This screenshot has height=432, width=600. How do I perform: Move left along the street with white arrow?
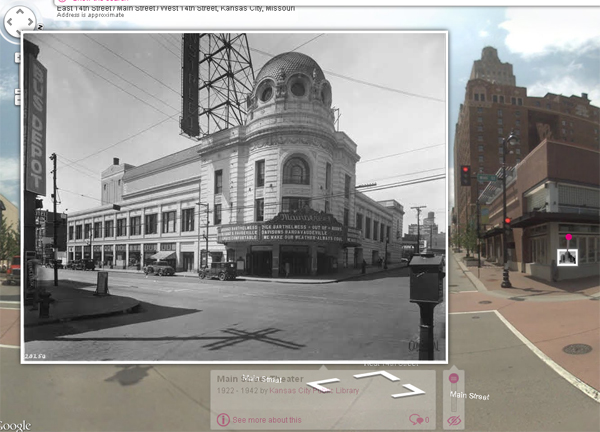(x=323, y=384)
